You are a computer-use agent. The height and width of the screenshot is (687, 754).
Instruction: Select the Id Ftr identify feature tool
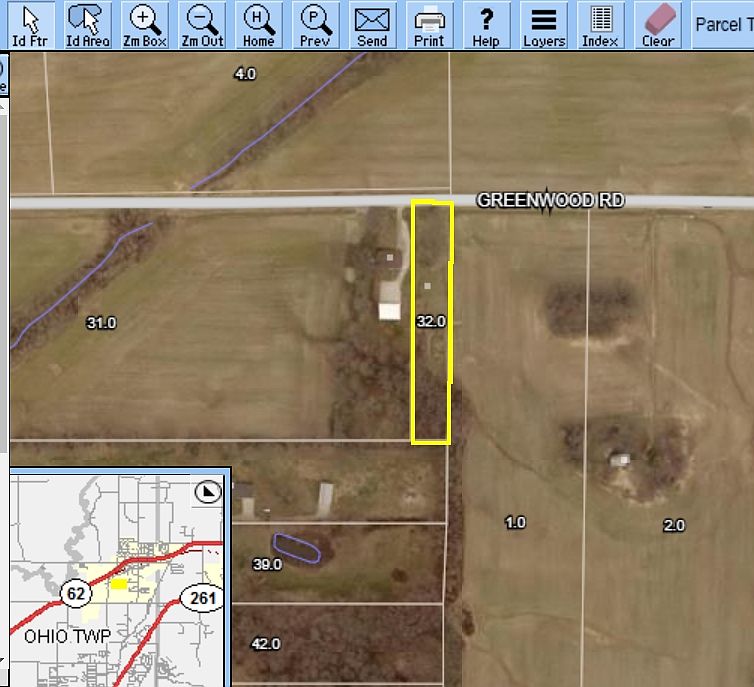click(30, 25)
